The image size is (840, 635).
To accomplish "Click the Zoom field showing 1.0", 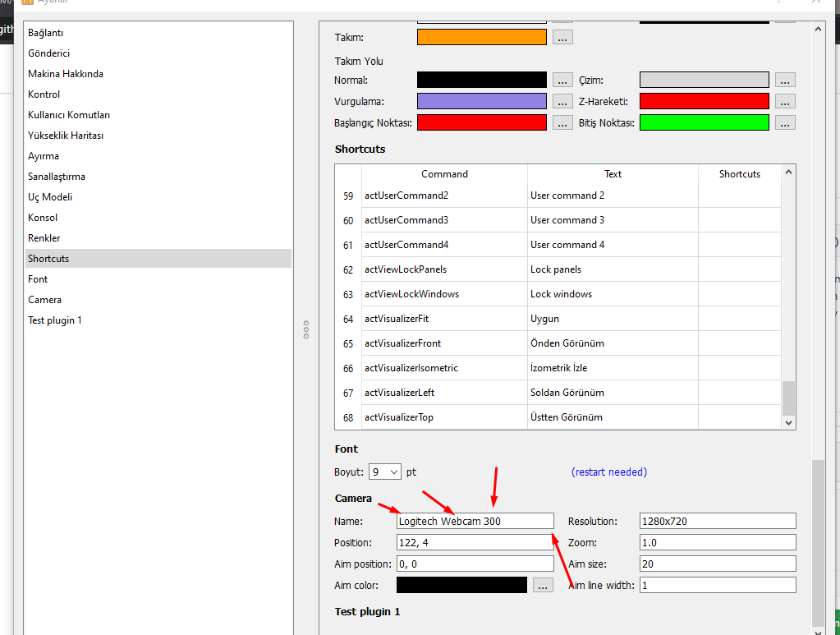I will [x=718, y=542].
